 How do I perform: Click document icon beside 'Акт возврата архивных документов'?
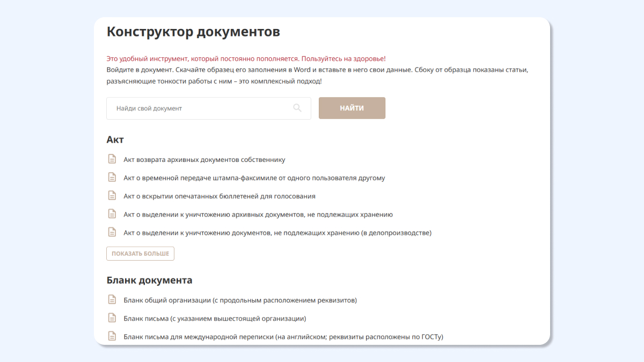coord(112,159)
